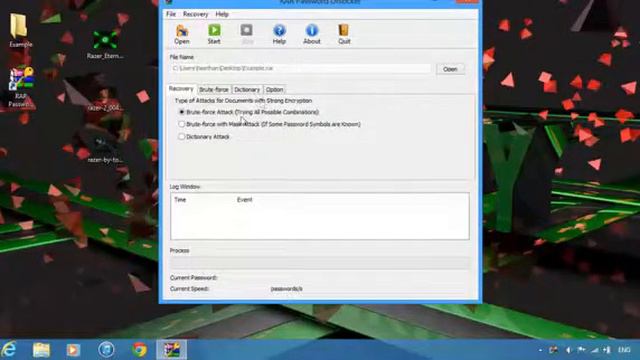Viewport: 640px width, 360px height.
Task: Open Internet Explorer from taskbar
Action: tap(9, 350)
